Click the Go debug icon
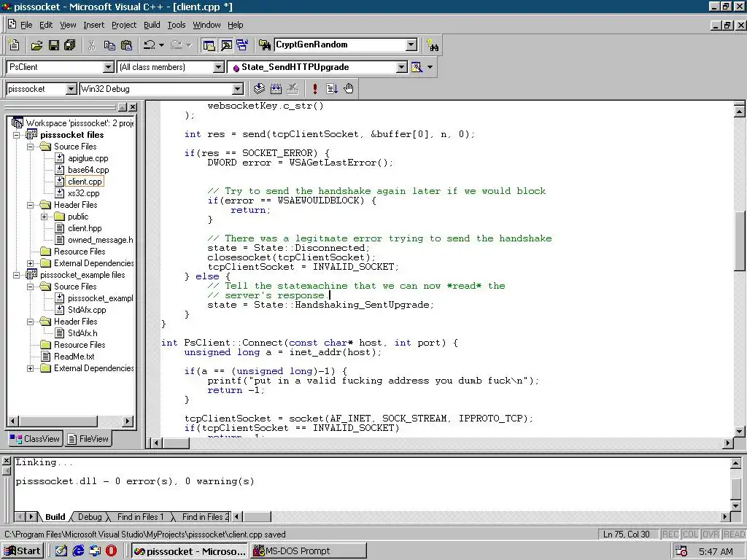The width and height of the screenshot is (747, 560). point(332,88)
